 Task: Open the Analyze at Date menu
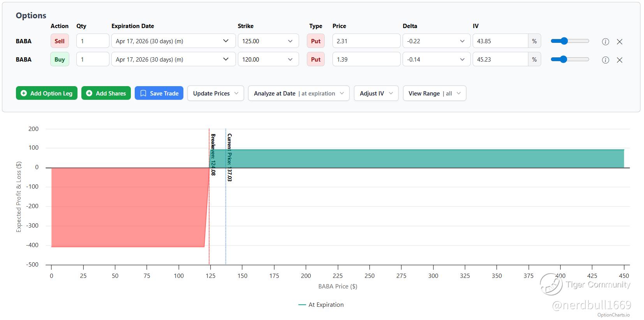(x=298, y=94)
